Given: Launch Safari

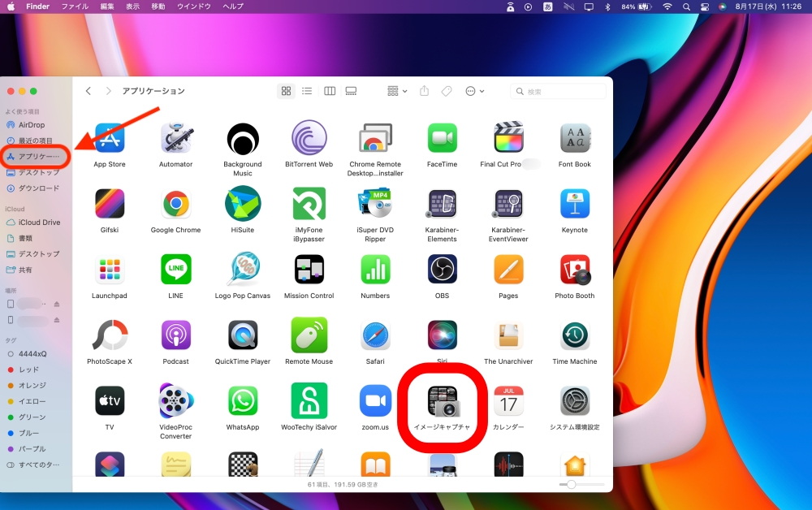Looking at the screenshot, I should coord(375,335).
